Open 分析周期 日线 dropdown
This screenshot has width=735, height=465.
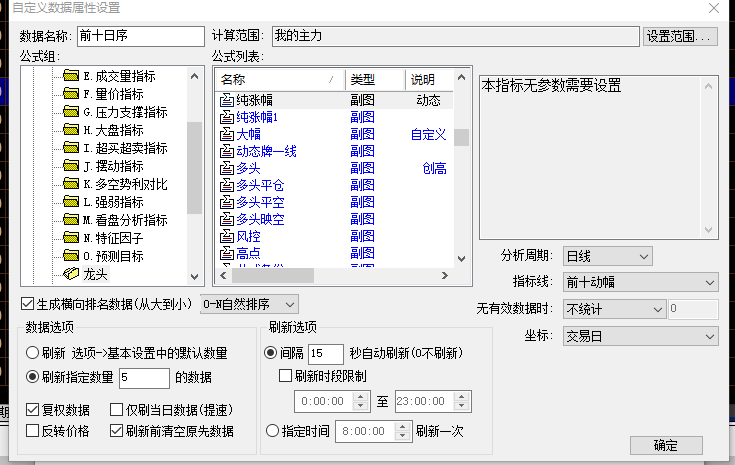tap(608, 256)
